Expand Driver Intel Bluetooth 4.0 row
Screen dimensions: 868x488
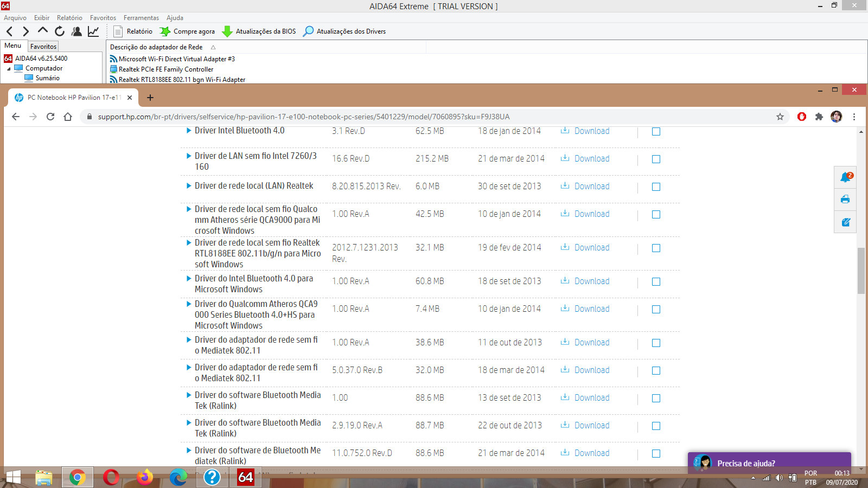189,131
